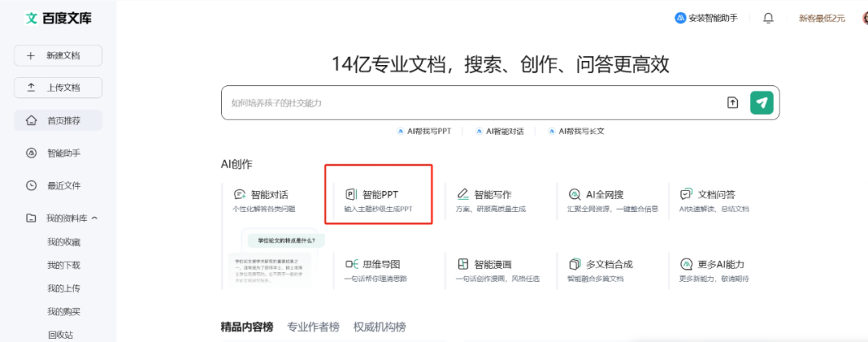Click the 智能对话 chat bubble icon
The width and height of the screenshot is (868, 342).
tap(240, 195)
